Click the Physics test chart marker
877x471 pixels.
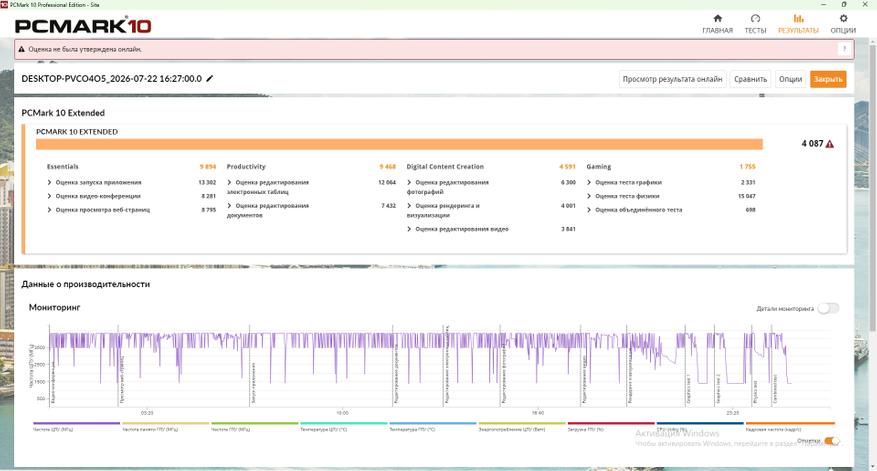pos(756,392)
